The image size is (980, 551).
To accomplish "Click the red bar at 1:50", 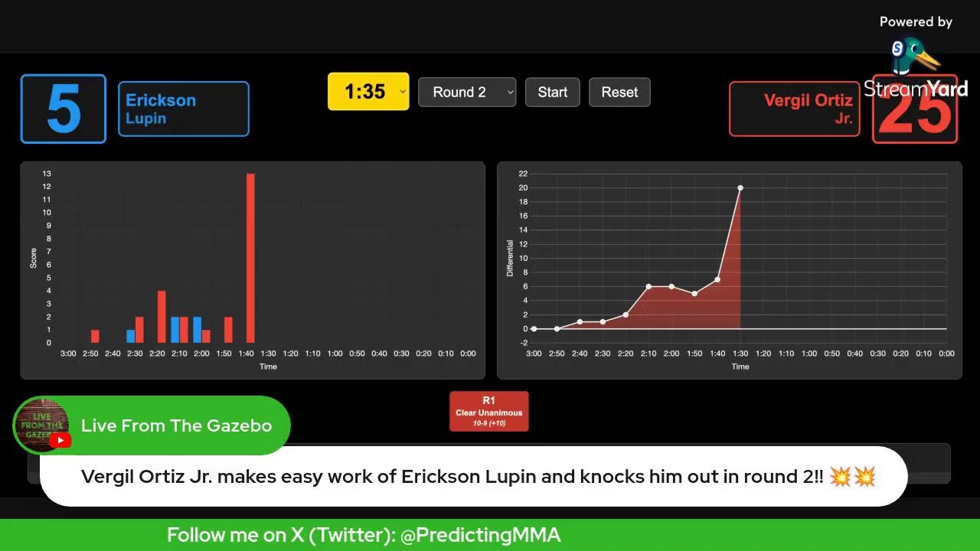I will click(x=228, y=330).
